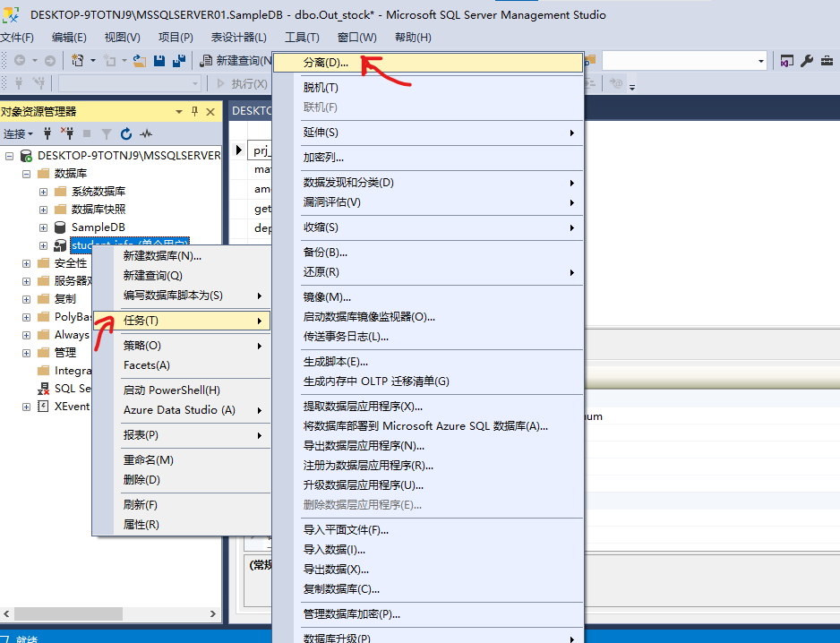This screenshot has height=643, width=840.
Task: Click the Open File folder icon
Action: (140, 61)
